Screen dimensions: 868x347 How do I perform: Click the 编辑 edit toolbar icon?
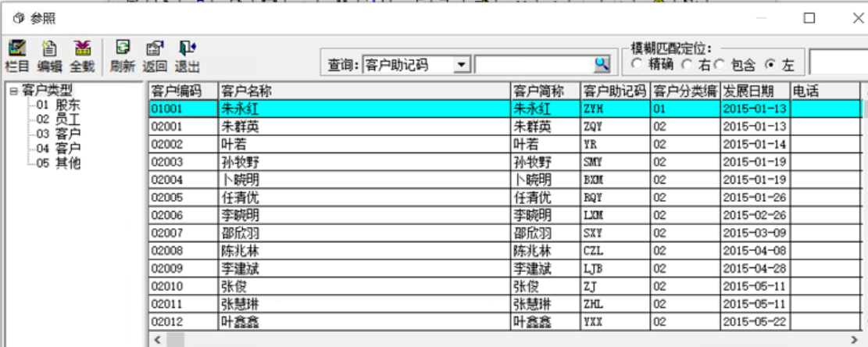[50, 56]
